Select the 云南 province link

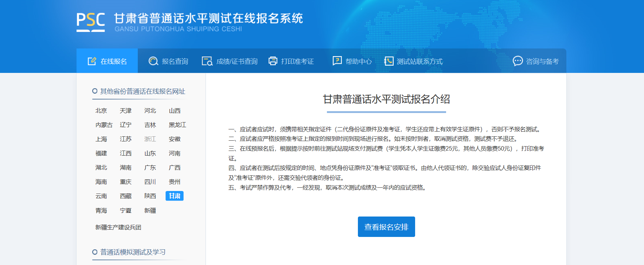(x=101, y=196)
